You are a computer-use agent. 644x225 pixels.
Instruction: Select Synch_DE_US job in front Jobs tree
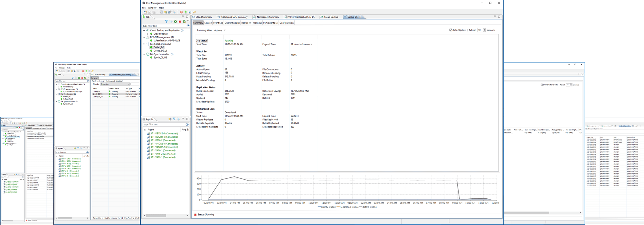(x=160, y=58)
